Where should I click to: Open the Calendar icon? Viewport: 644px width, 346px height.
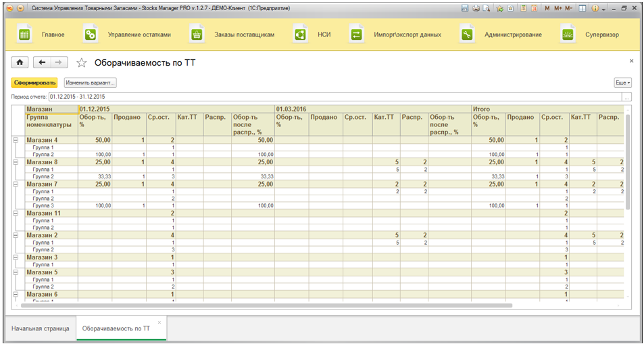[535, 8]
